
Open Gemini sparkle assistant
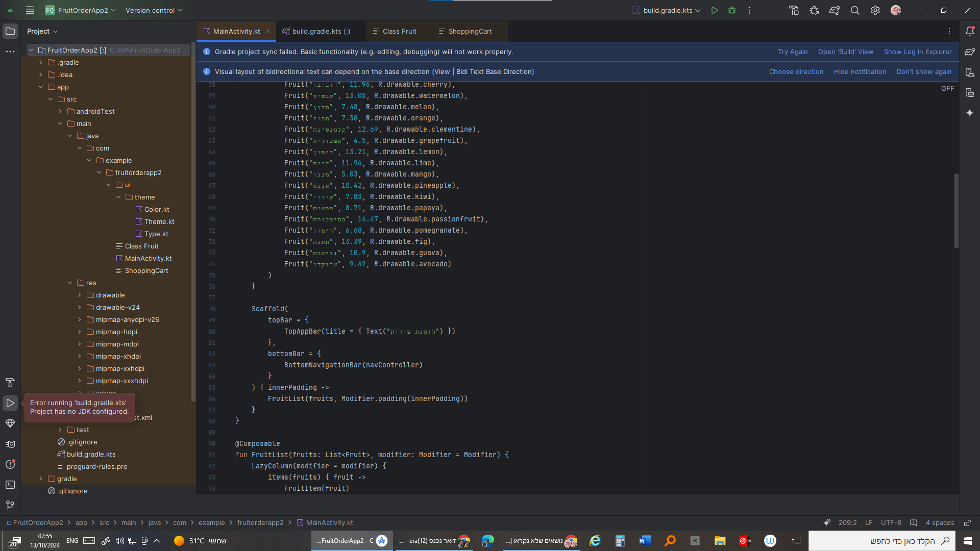970,113
